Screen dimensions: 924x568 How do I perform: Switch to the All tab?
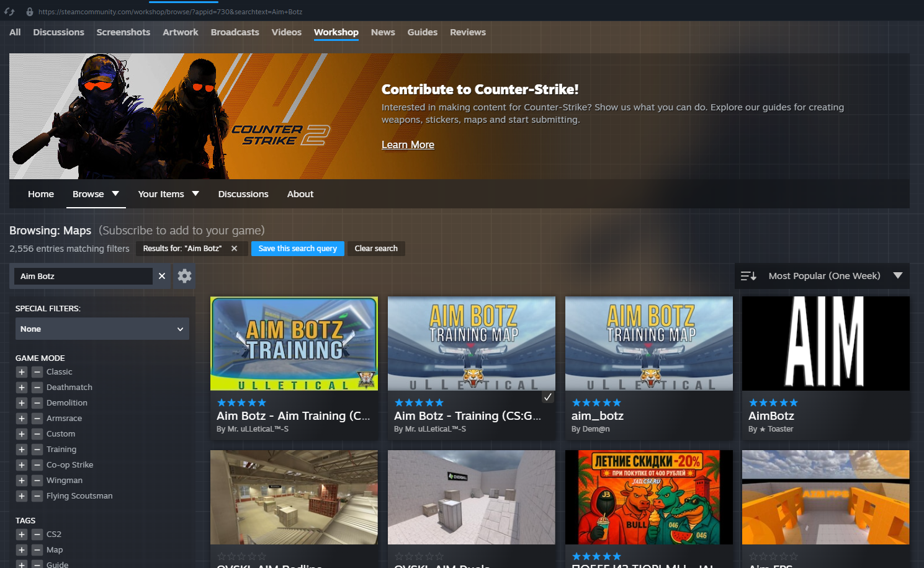tap(15, 32)
